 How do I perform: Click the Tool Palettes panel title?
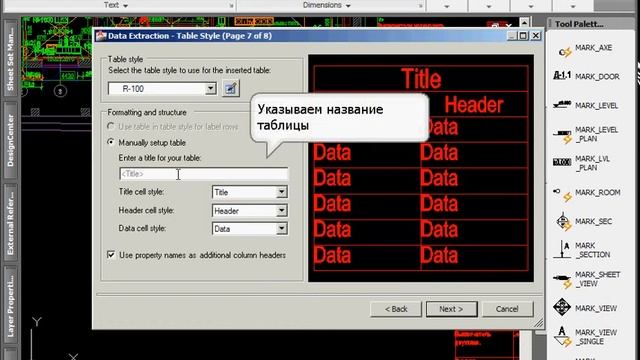[579, 24]
